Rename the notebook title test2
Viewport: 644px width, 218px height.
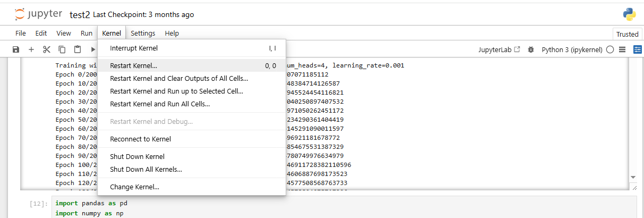tap(80, 14)
